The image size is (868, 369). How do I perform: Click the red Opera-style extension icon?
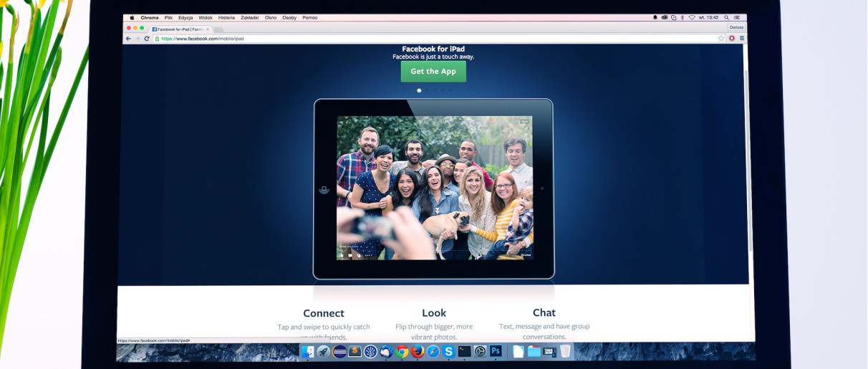tap(732, 39)
